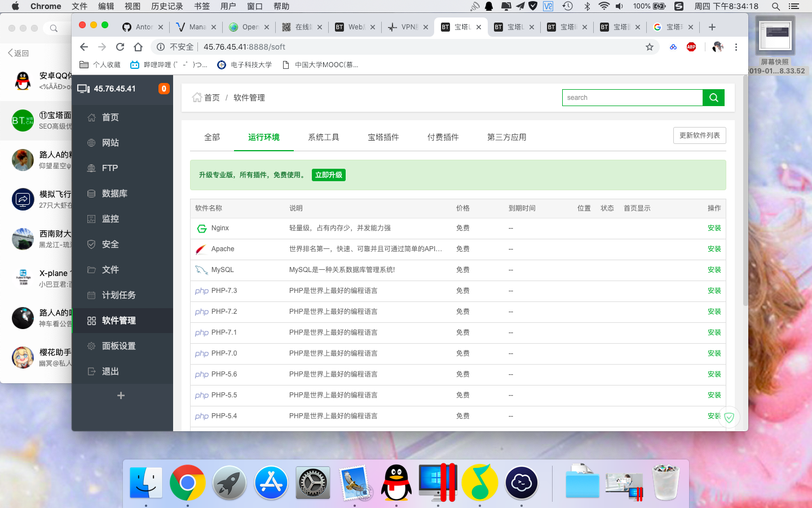Click the Chrome home icon

(x=138, y=47)
